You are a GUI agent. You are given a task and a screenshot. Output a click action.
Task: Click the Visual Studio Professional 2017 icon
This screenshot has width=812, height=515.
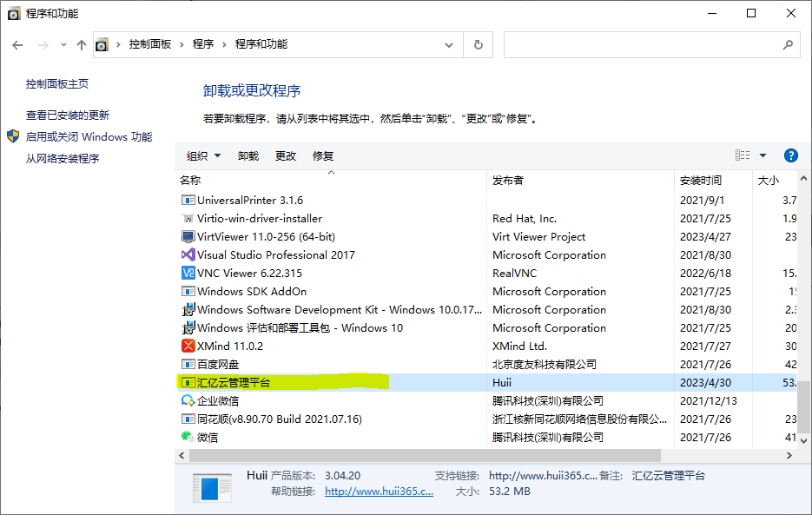point(188,254)
